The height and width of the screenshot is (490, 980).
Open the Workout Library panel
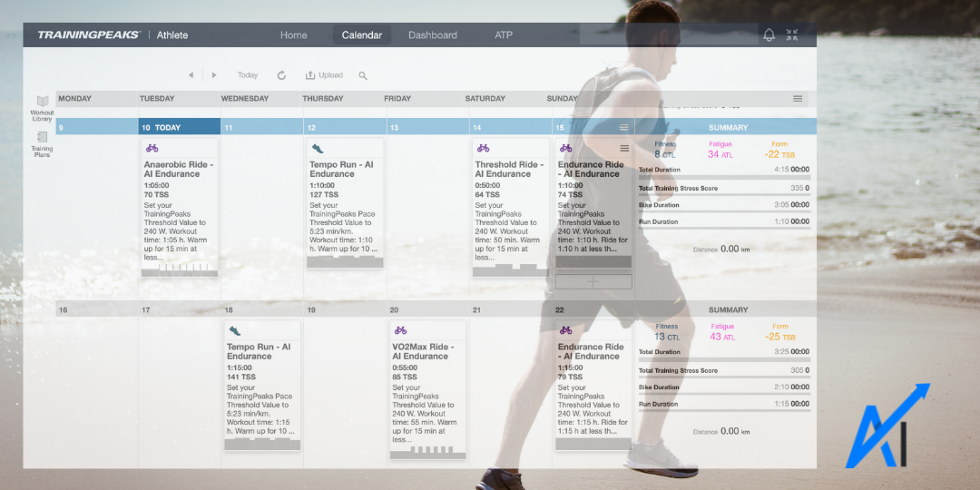point(42,108)
